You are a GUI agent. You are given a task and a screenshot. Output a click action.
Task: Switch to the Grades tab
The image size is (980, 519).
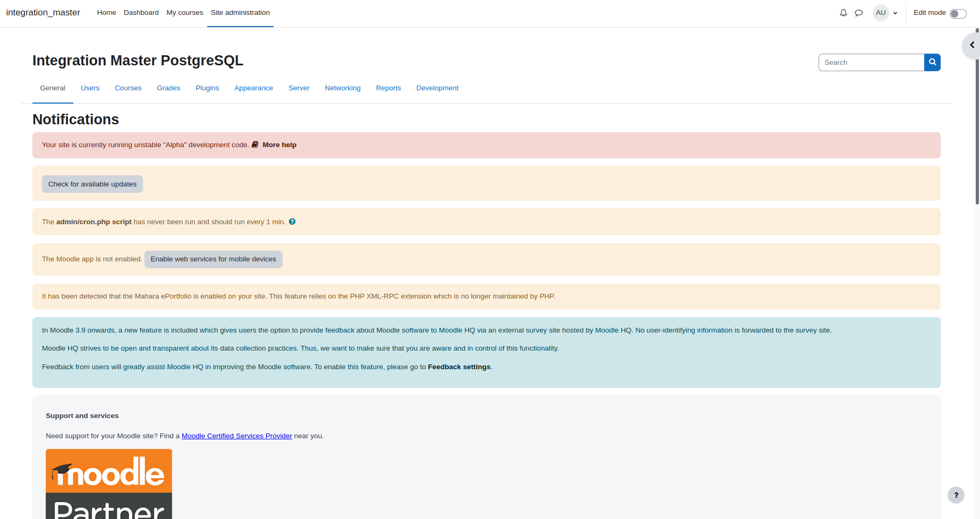point(168,88)
